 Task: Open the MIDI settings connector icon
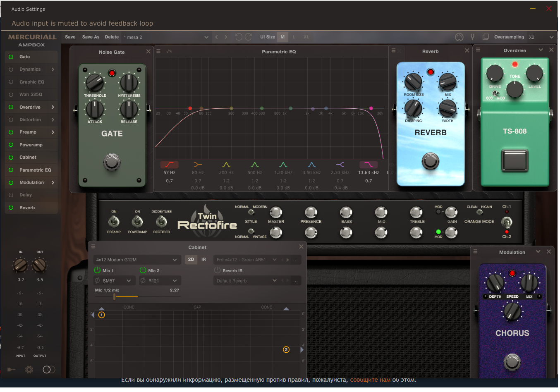459,37
